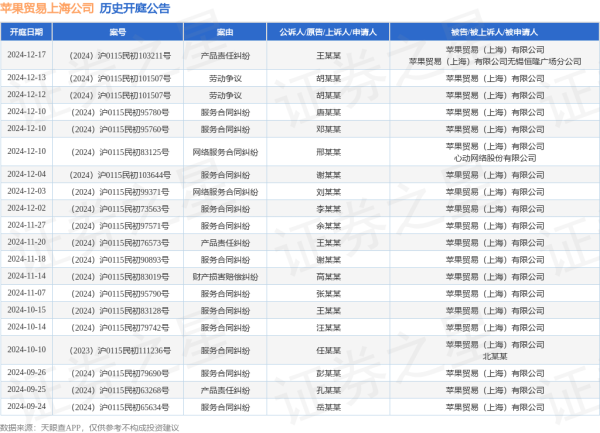Select the date cell 2024-09-25
This screenshot has height=433, width=600.
point(26,389)
